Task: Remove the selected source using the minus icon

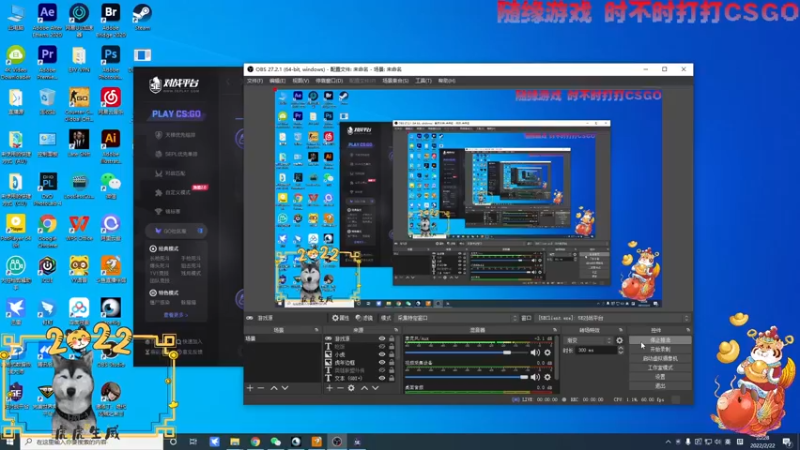Action: 340,388
